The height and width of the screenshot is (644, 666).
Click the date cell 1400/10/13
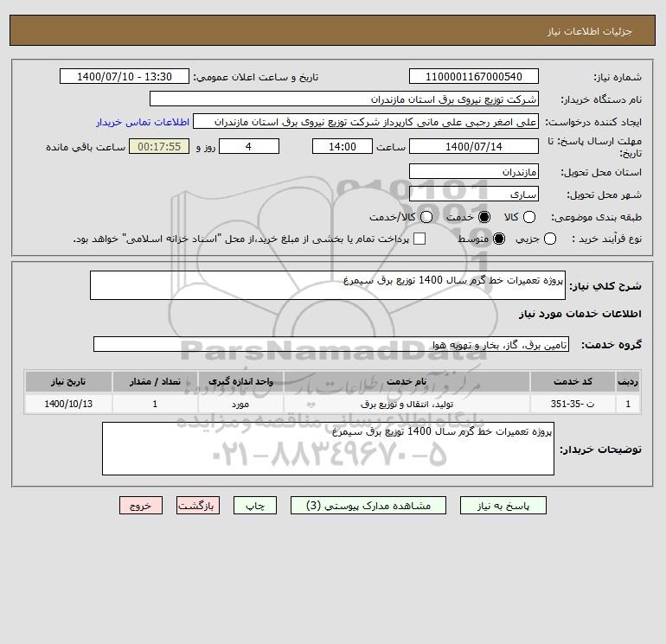point(68,404)
